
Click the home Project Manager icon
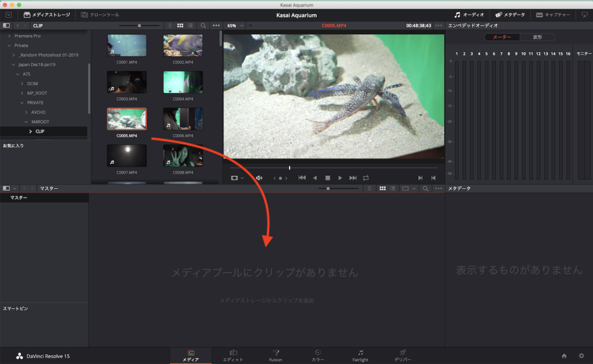tap(564, 355)
